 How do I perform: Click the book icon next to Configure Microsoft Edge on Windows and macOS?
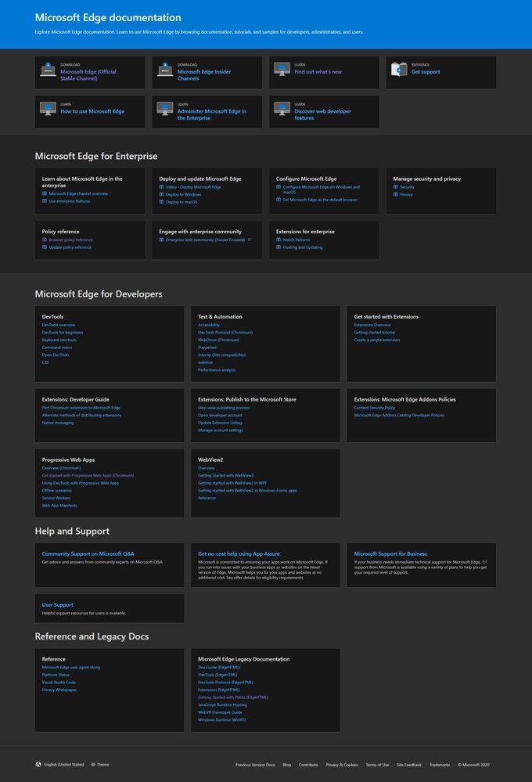tap(279, 187)
